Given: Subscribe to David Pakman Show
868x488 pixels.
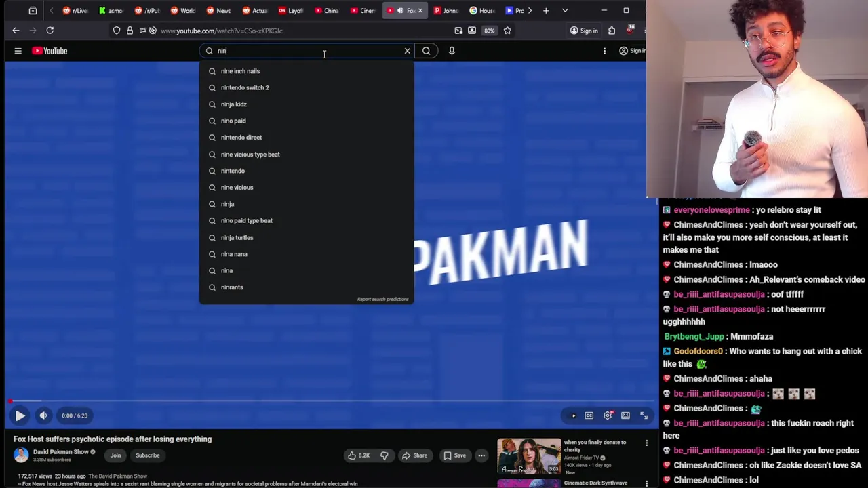Looking at the screenshot, I should coord(147,455).
